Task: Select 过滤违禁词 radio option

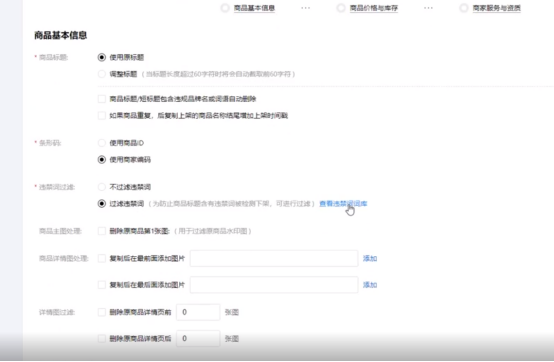Action: (x=102, y=204)
